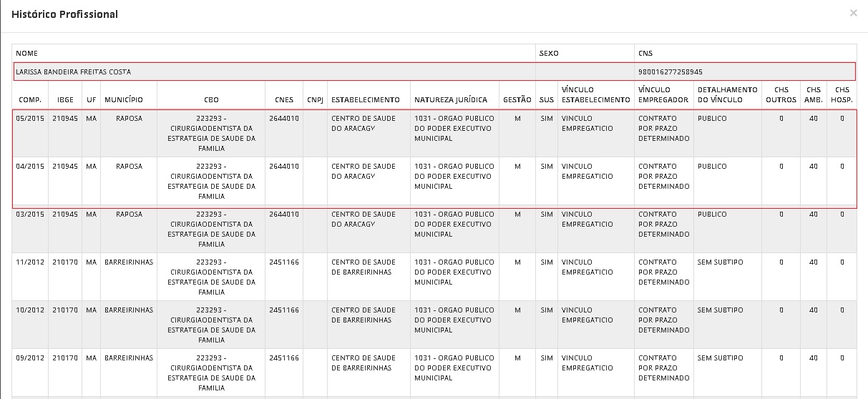Click BARREIRINHAS municipality in the 11/2012 row
868x399 pixels.
(x=129, y=262)
